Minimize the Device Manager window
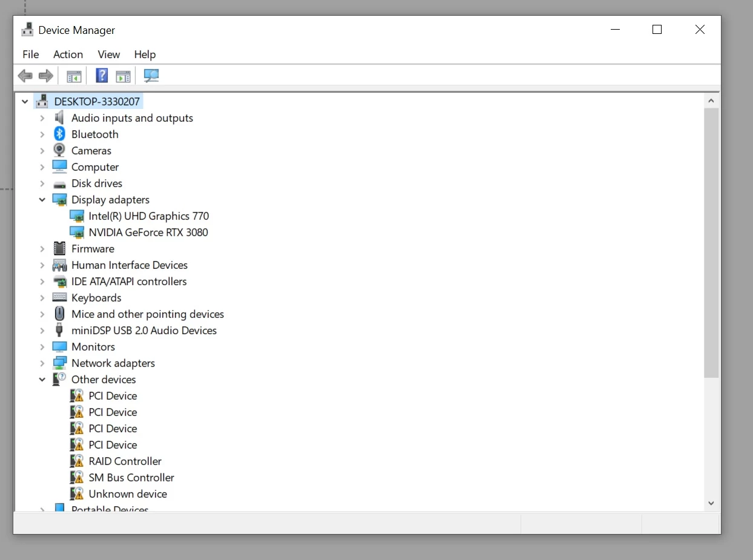The image size is (753, 560). (615, 30)
